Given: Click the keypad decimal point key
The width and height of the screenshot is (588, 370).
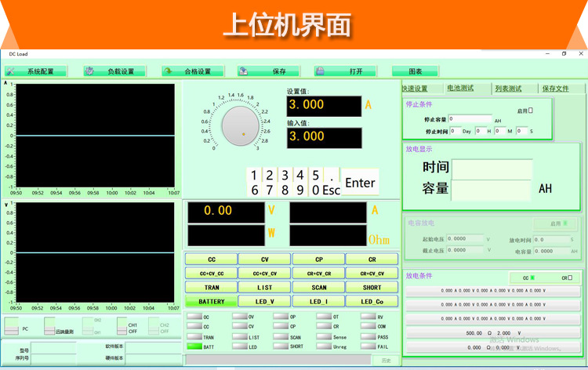Looking at the screenshot, I should click(332, 175).
